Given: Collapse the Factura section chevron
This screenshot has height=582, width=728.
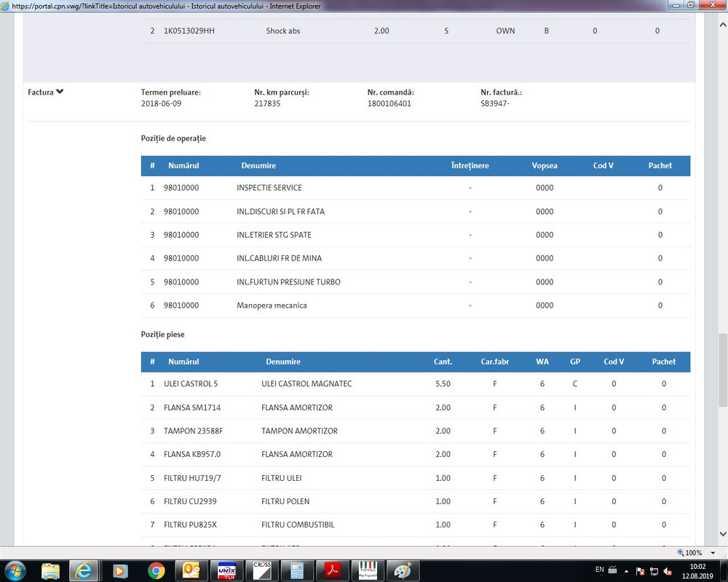Looking at the screenshot, I should pos(60,92).
